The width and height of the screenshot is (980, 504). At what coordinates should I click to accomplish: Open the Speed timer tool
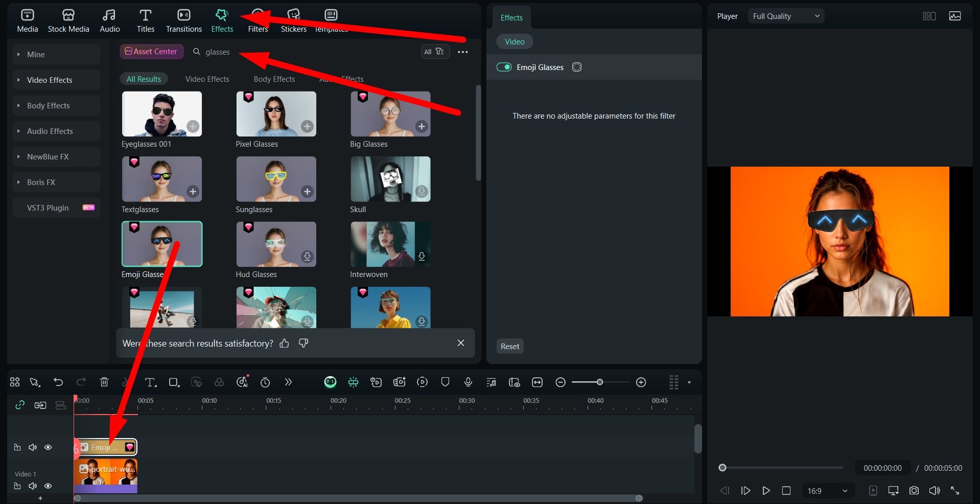(x=265, y=382)
